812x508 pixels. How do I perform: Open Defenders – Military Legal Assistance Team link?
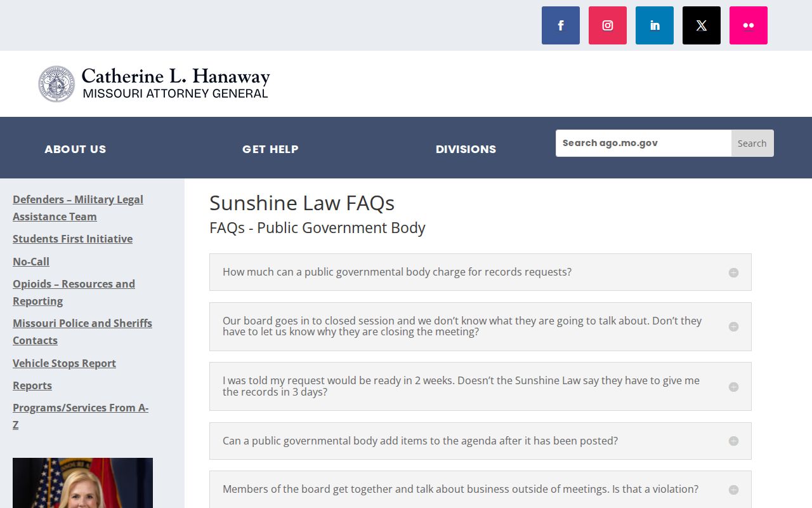point(78,208)
